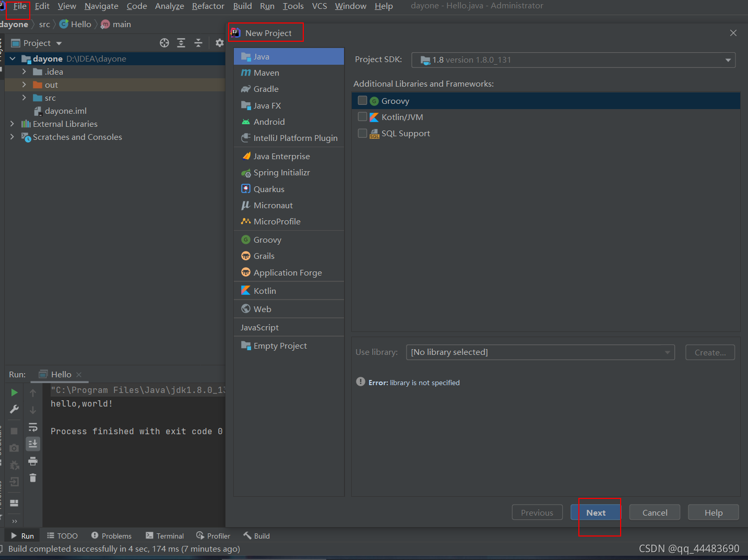Expand External Libraries node
Viewport: 748px width, 560px height.
(x=13, y=124)
